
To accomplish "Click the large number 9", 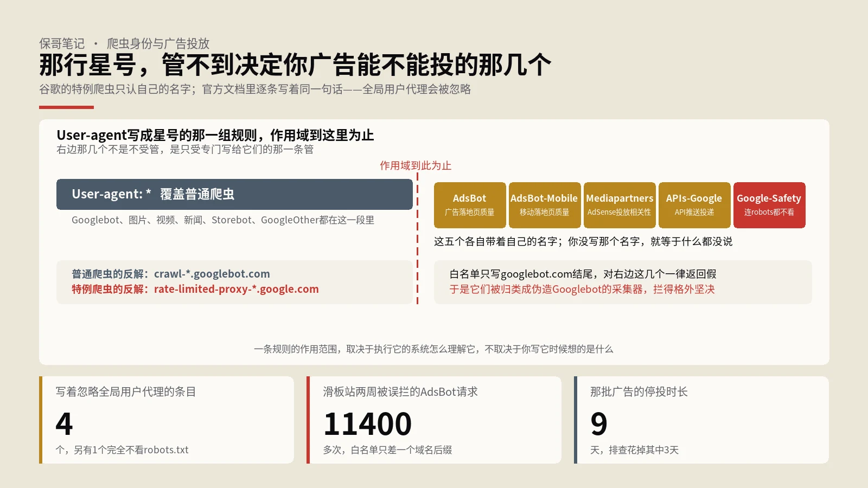I will [599, 423].
